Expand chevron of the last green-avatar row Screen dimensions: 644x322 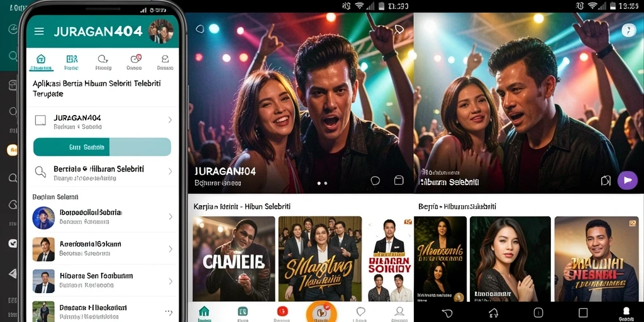(x=169, y=313)
